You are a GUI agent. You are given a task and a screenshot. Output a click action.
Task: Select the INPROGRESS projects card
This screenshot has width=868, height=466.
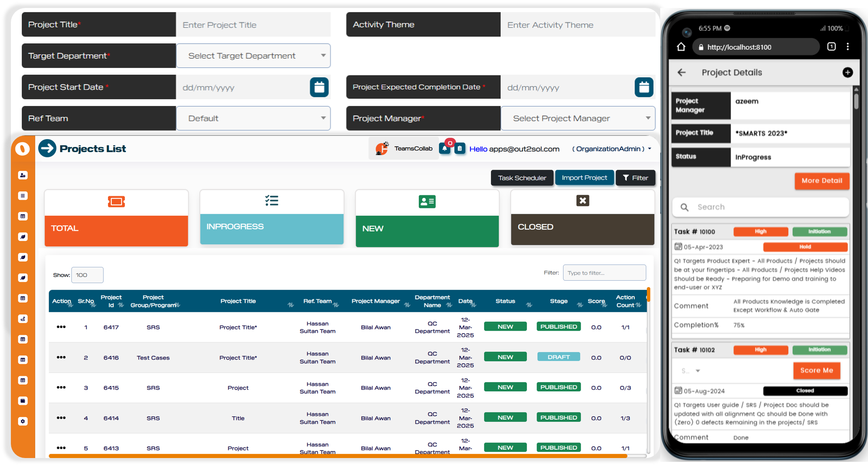click(x=272, y=217)
